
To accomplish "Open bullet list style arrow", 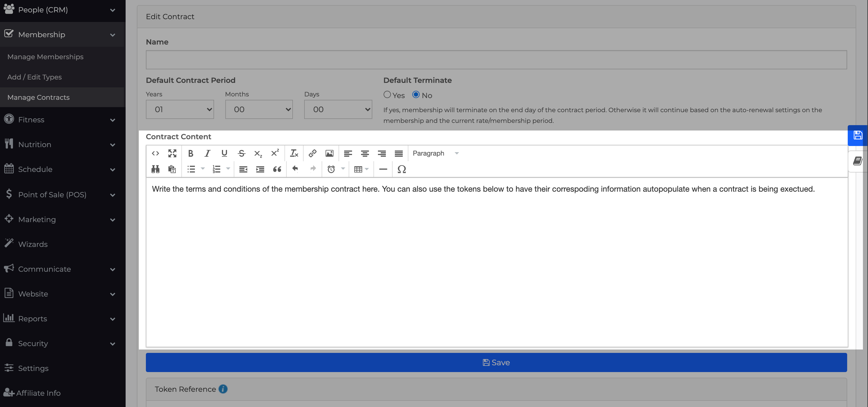I will coord(203,169).
